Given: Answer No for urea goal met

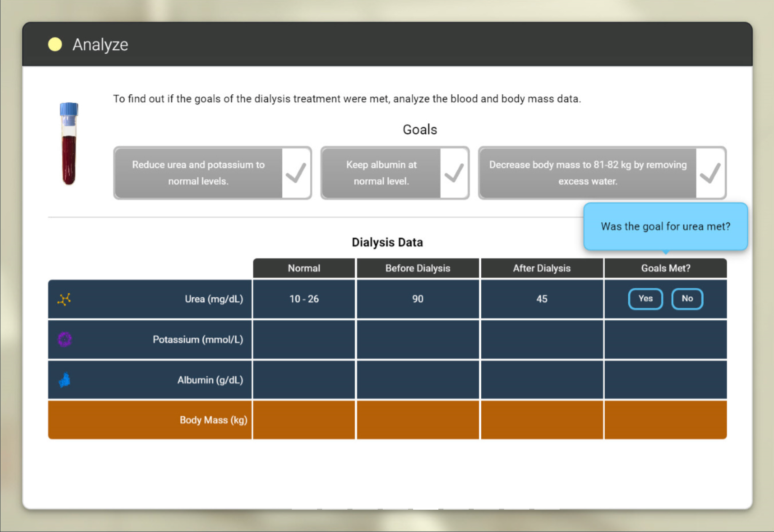Looking at the screenshot, I should click(687, 299).
